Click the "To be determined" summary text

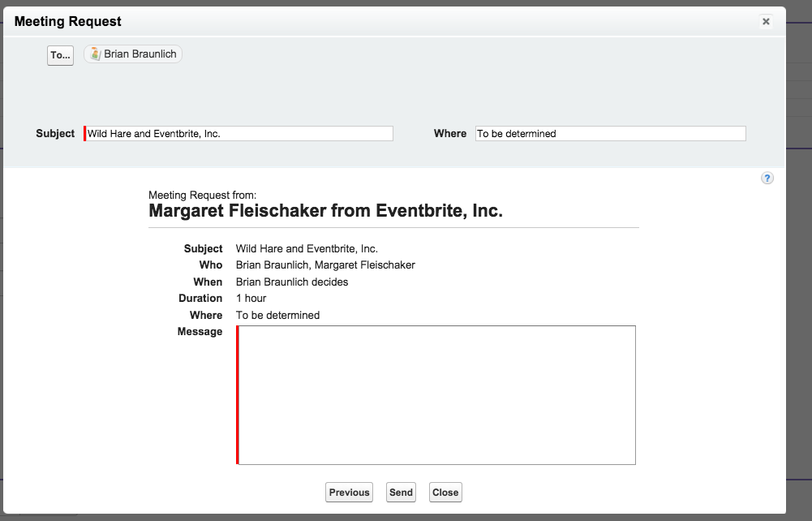[277, 316]
